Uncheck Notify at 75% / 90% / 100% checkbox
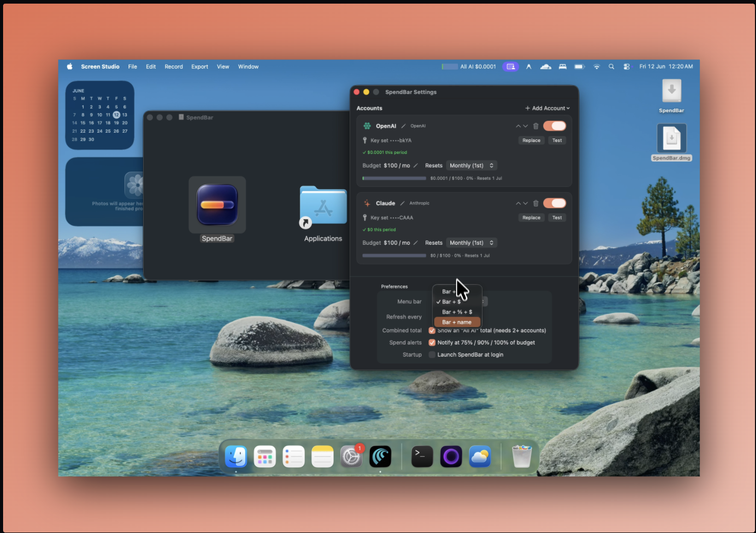The height and width of the screenshot is (533, 756). (432, 342)
